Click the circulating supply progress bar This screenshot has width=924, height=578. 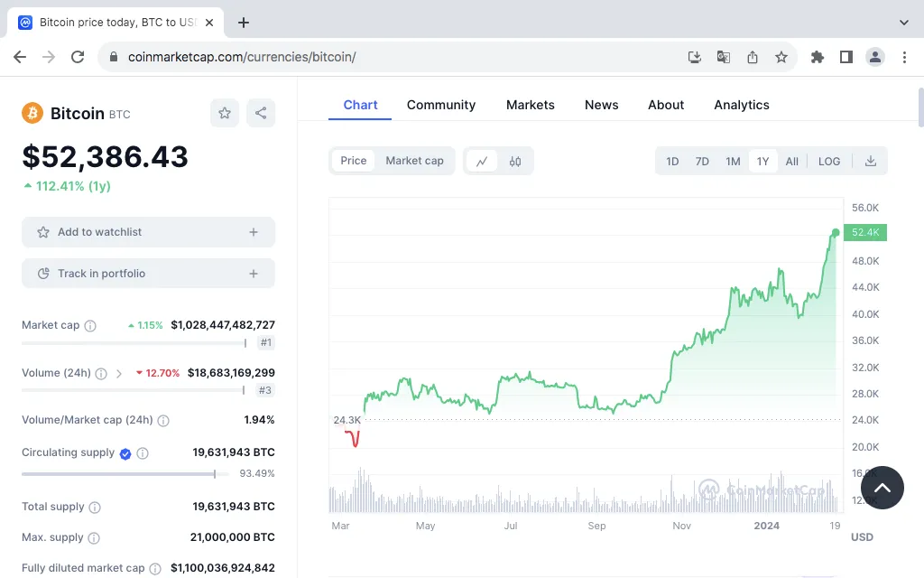point(125,474)
